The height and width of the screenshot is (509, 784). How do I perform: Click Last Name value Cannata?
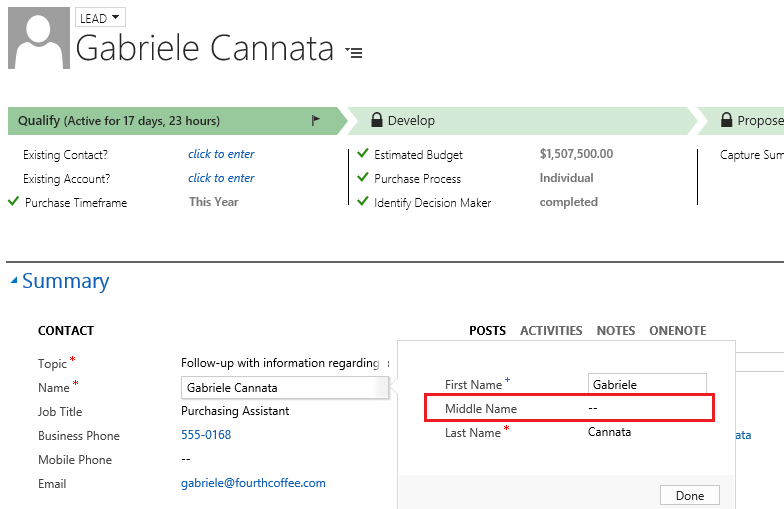click(x=609, y=432)
